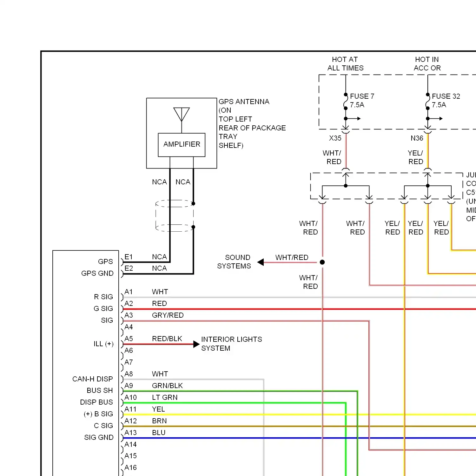The width and height of the screenshot is (476, 476).
Task: Click the WHT wire color on pin A1
Action: (x=160, y=292)
